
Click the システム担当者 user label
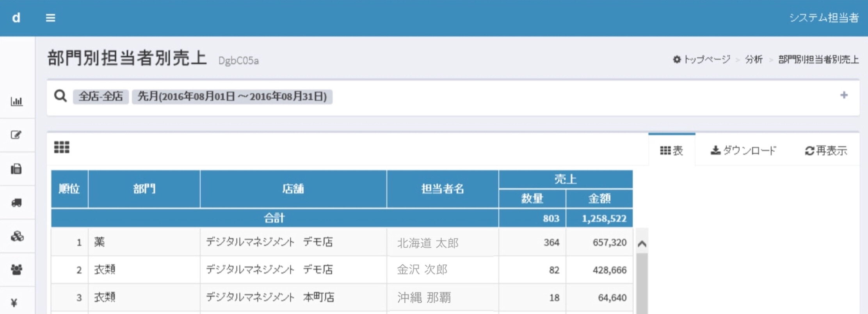tap(824, 18)
